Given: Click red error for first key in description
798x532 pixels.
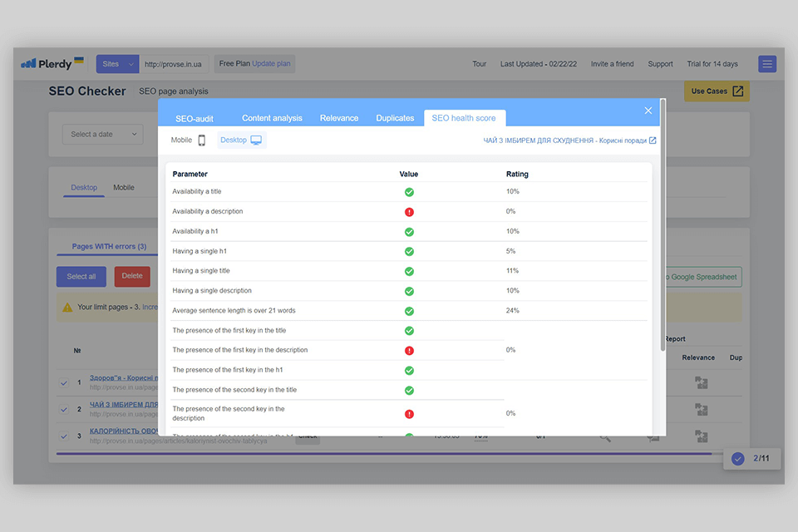Looking at the screenshot, I should click(x=409, y=351).
